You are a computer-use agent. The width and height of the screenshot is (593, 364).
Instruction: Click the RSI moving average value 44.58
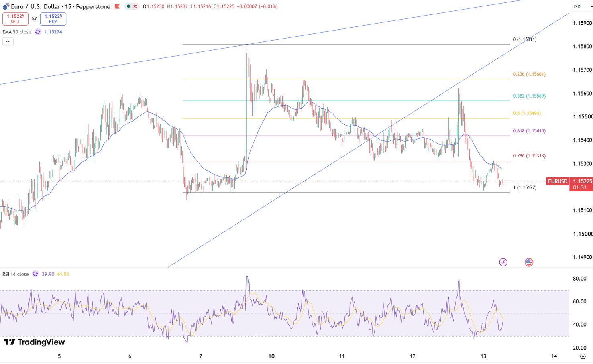63,274
